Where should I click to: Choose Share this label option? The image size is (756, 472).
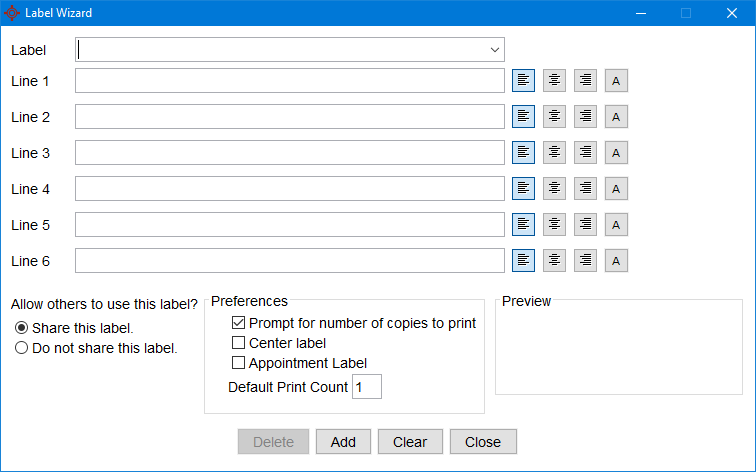click(21, 328)
